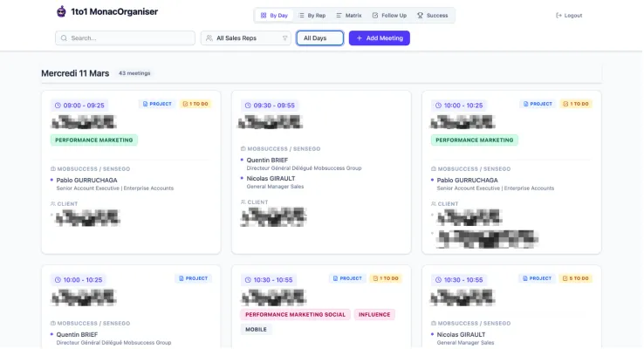Click the Mercredi 11 Mars heading
This screenshot has width=644, height=349.
75,73
